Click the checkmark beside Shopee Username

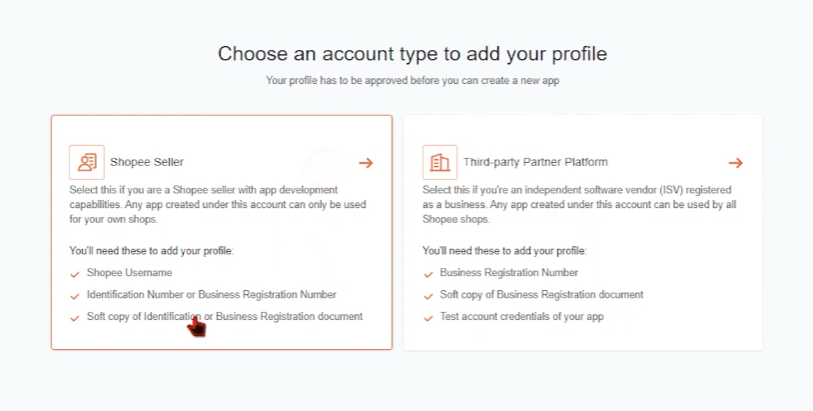75,274
